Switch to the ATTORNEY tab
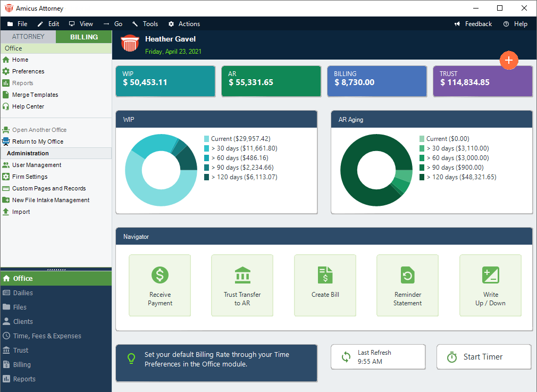Image resolution: width=537 pixels, height=392 pixels. 28,37
